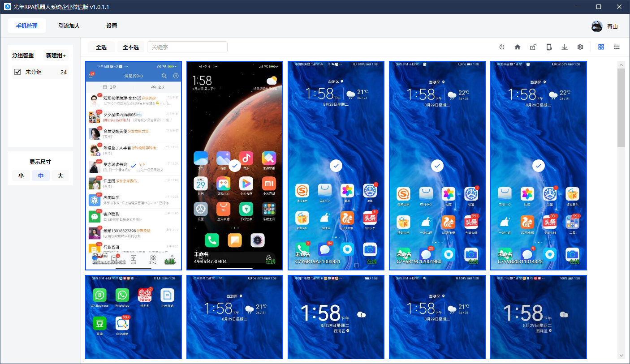Click the 关键字 search field
This screenshot has width=630, height=364.
click(187, 47)
